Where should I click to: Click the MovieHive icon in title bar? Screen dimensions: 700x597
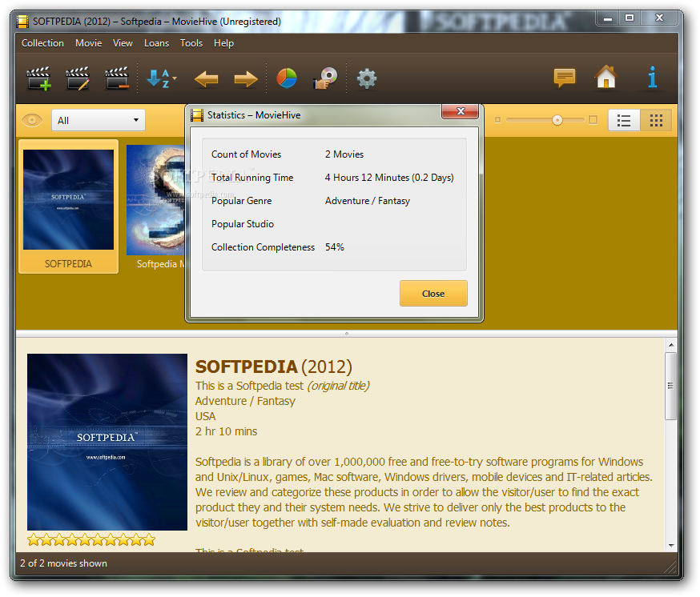click(22, 21)
